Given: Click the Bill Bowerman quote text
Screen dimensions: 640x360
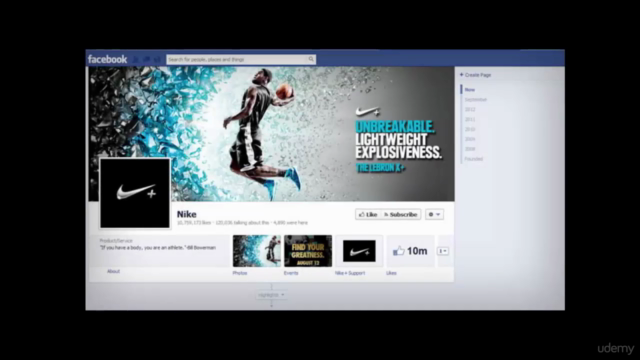Looking at the screenshot, I should click(x=158, y=248).
